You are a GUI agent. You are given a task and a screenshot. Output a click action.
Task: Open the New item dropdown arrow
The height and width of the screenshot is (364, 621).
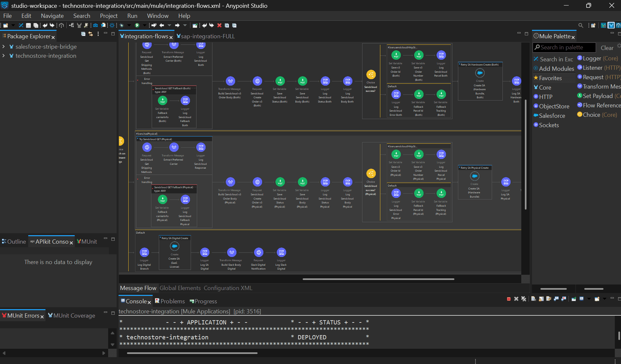[x=13, y=25]
